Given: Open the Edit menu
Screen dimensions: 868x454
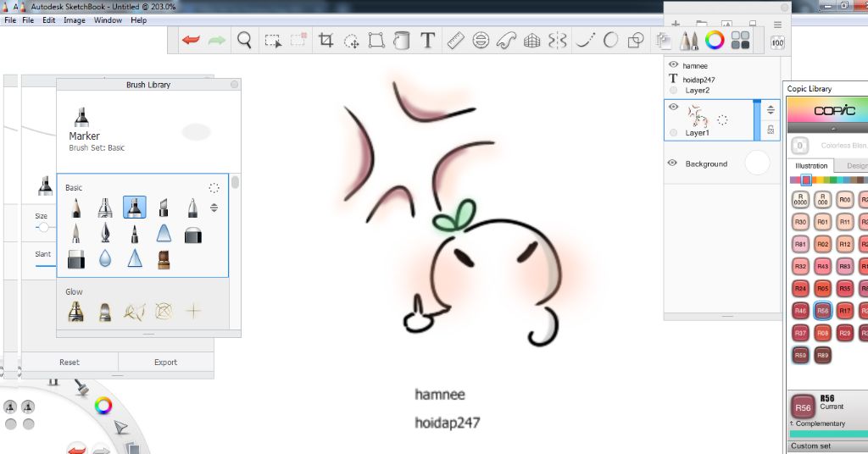Looking at the screenshot, I should (x=48, y=20).
